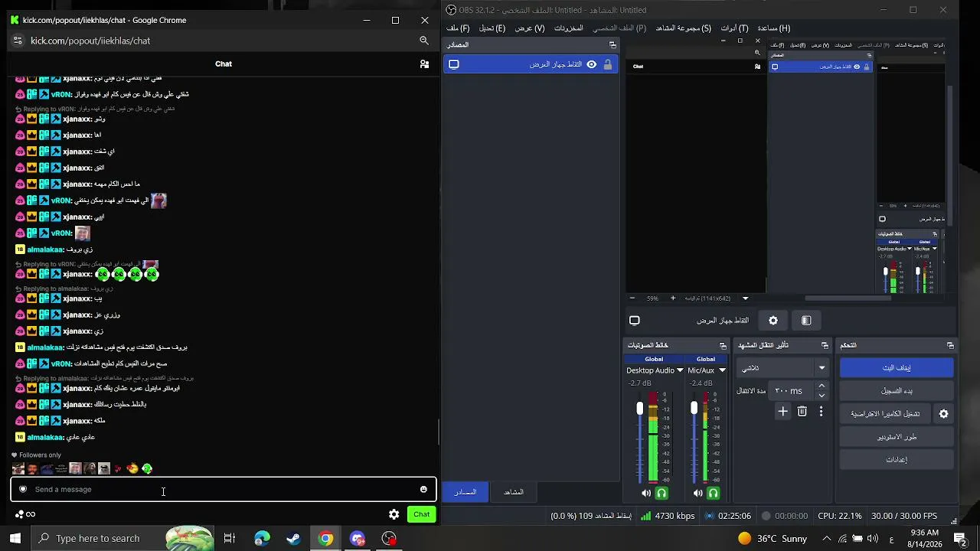Click the shield icon in message field
The width and height of the screenshot is (980, 551).
(x=23, y=490)
